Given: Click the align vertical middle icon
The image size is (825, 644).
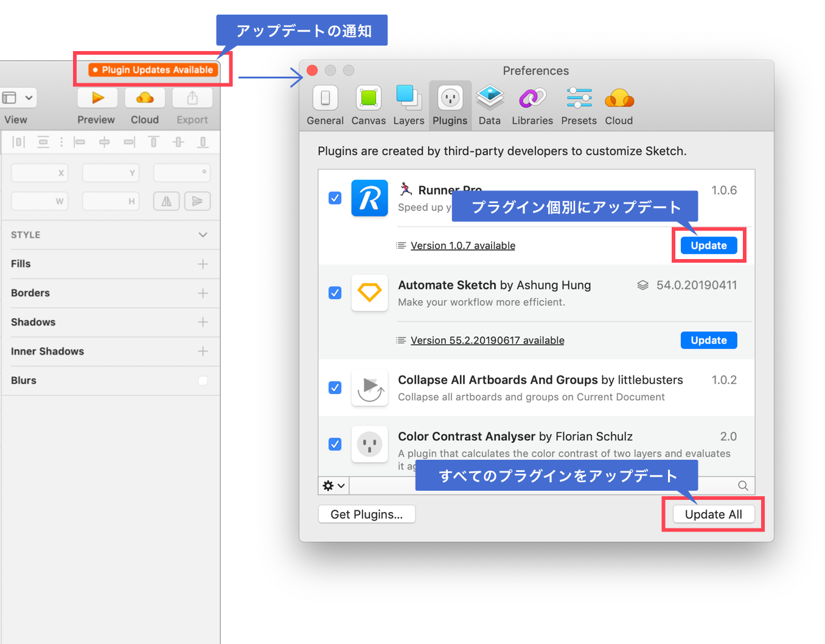Looking at the screenshot, I should pos(178,142).
